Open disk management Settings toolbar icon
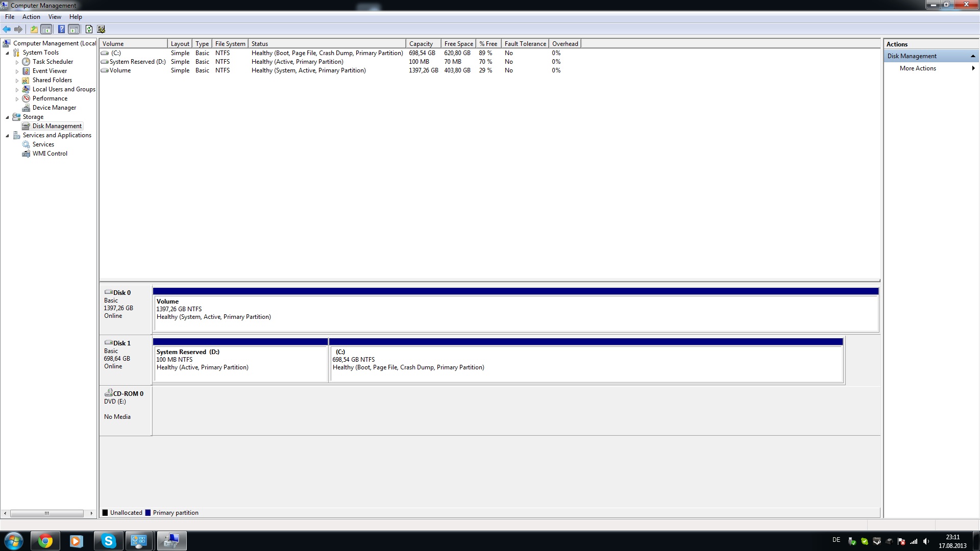Screen dimensions: 980x551 coord(101,30)
